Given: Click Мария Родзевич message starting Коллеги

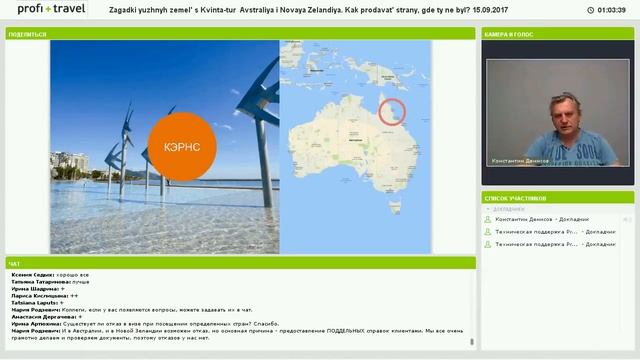Looking at the screenshot, I should tap(132, 310).
